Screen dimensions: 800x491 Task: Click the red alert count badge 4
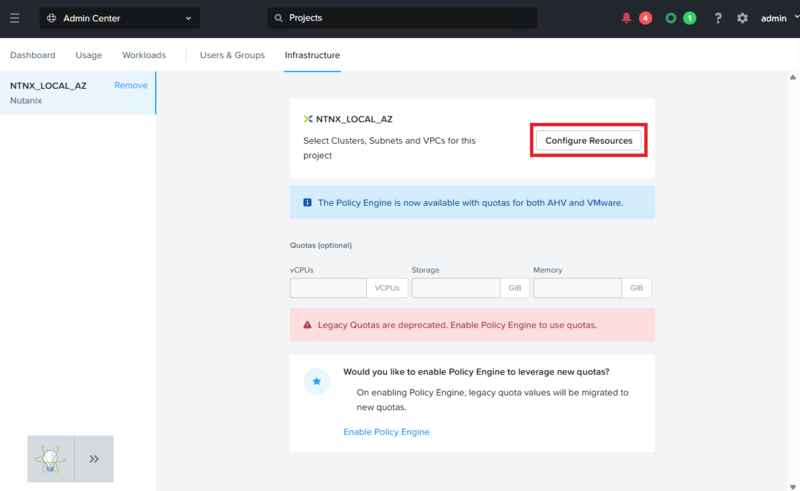(x=645, y=18)
